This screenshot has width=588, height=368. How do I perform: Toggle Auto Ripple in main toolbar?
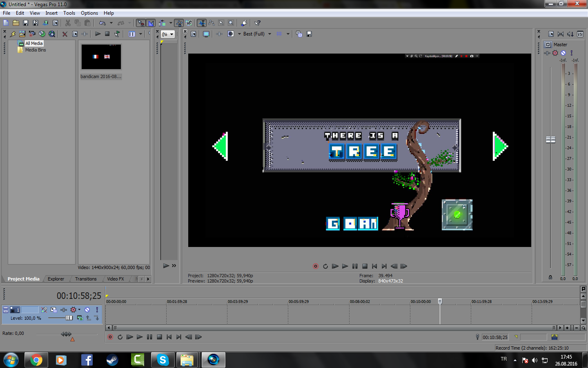(x=162, y=23)
